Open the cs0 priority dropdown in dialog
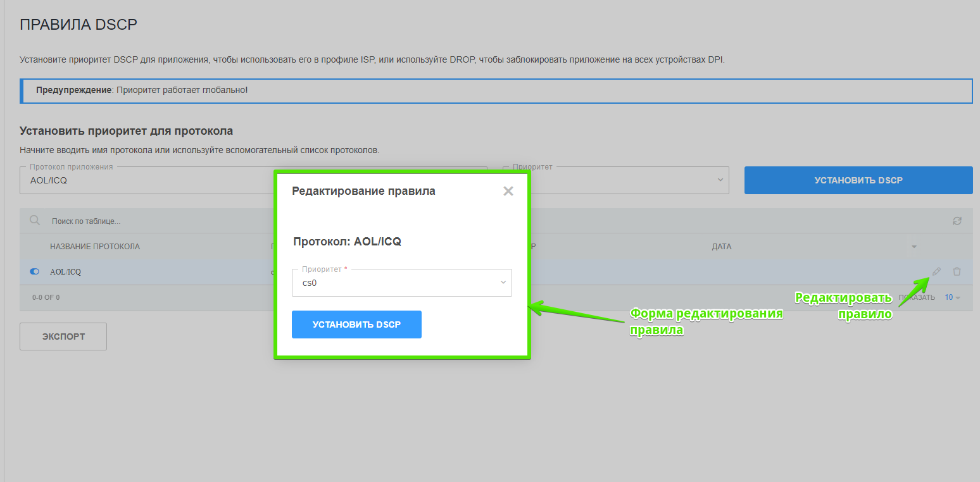The width and height of the screenshot is (980, 482). (x=401, y=283)
